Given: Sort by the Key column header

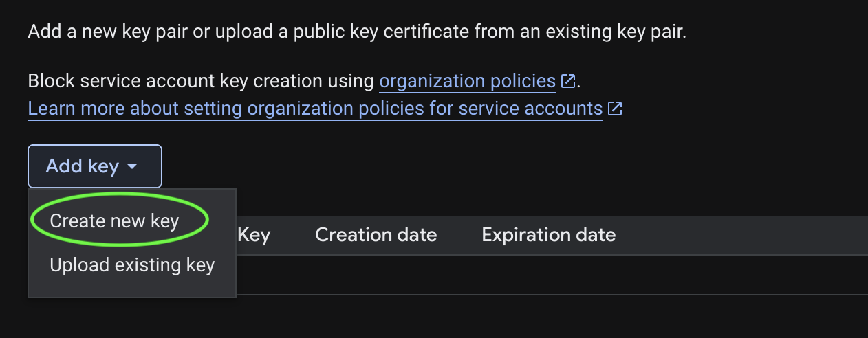Looking at the screenshot, I should coord(254,235).
